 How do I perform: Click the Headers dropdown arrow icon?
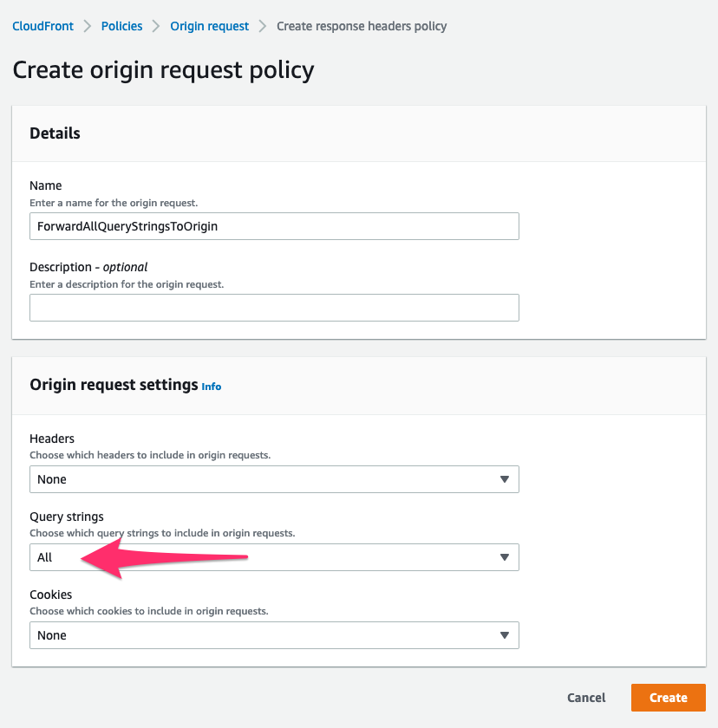coord(505,479)
